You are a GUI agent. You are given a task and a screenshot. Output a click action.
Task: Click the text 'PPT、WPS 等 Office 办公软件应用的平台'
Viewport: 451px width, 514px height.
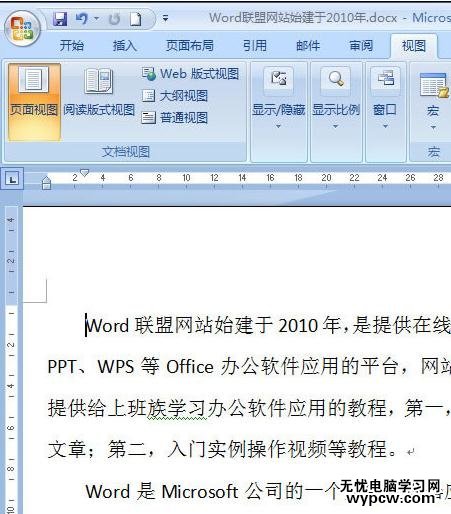(x=223, y=367)
